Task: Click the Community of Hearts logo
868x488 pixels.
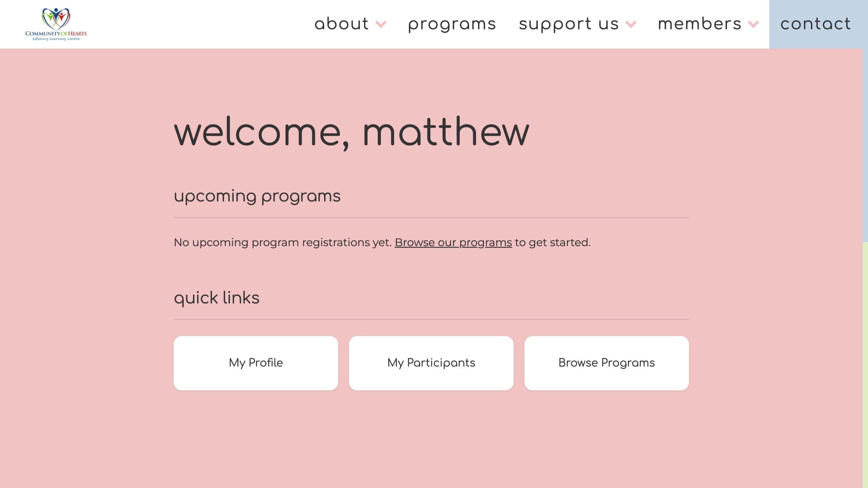Action: pyautogui.click(x=56, y=24)
